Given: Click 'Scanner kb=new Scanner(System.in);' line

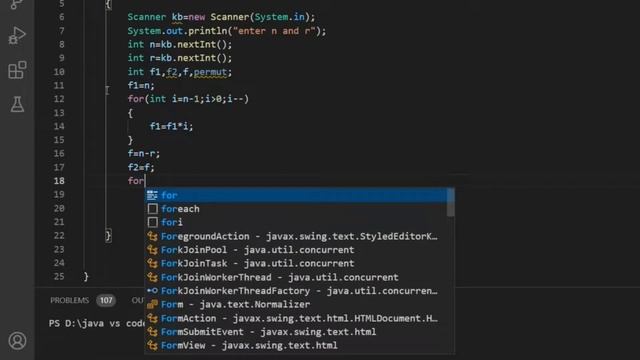Looking at the screenshot, I should tap(221, 17).
